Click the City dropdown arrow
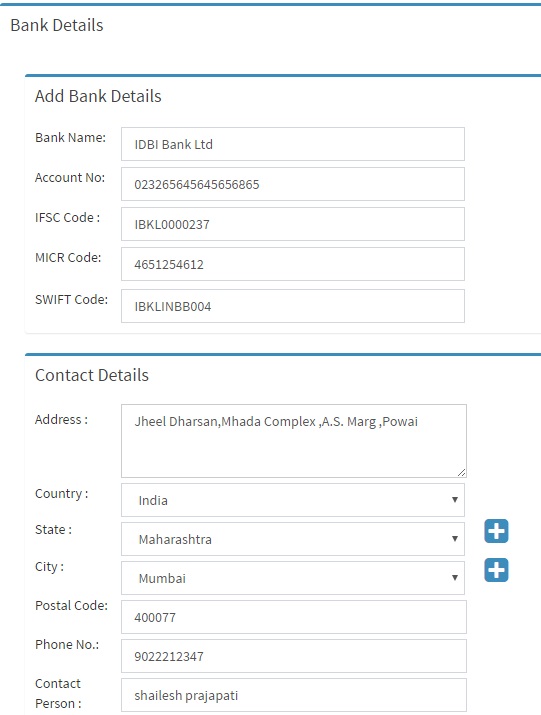The height and width of the screenshot is (715, 541). click(x=455, y=578)
